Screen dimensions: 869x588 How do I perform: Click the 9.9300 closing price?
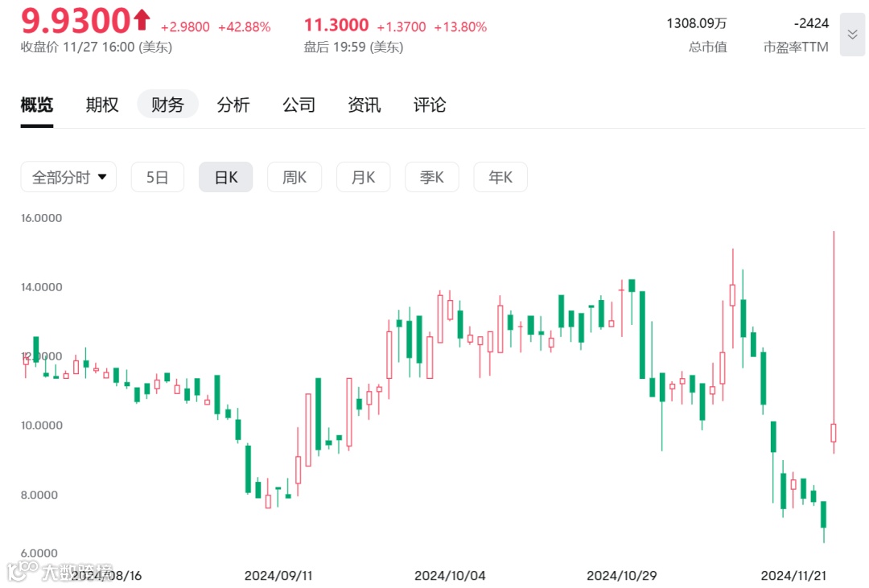pyautogui.click(x=76, y=20)
